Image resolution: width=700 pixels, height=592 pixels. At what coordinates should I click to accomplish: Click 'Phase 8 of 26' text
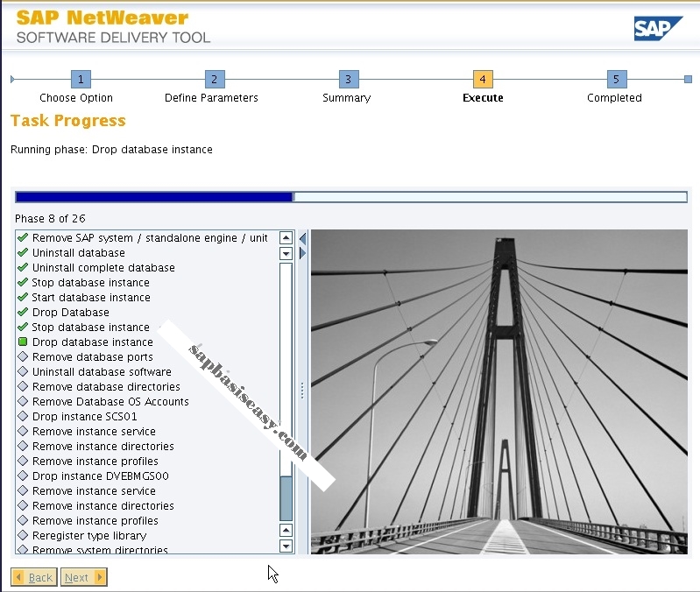[50, 218]
